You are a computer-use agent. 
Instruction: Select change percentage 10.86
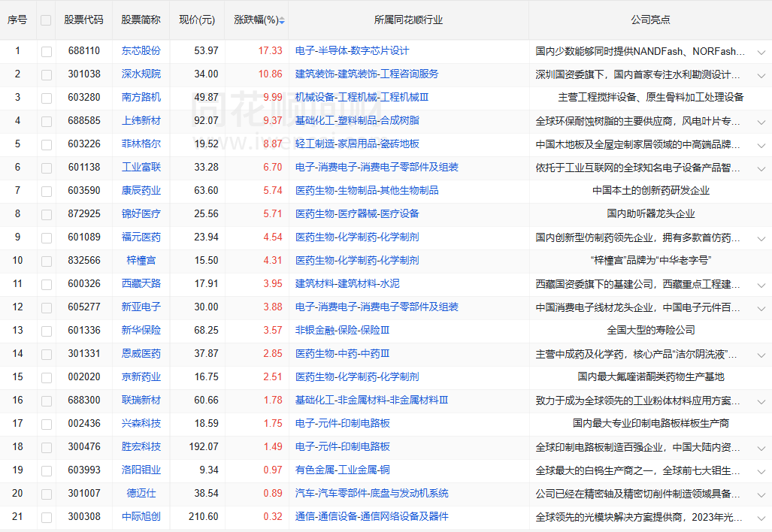271,74
